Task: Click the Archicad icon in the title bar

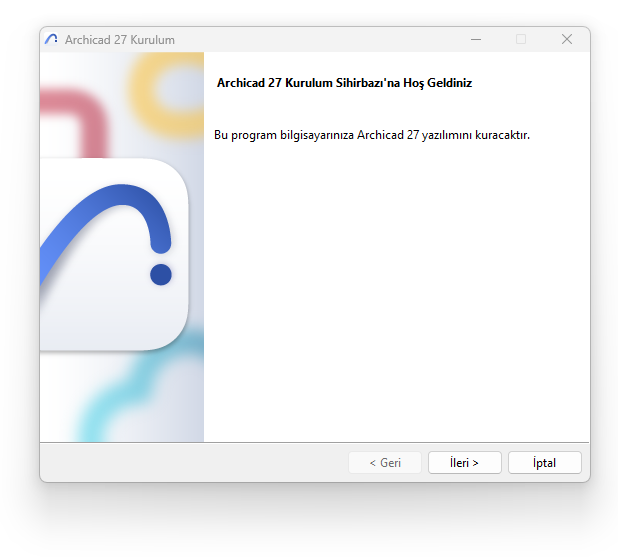Action: click(x=51, y=39)
